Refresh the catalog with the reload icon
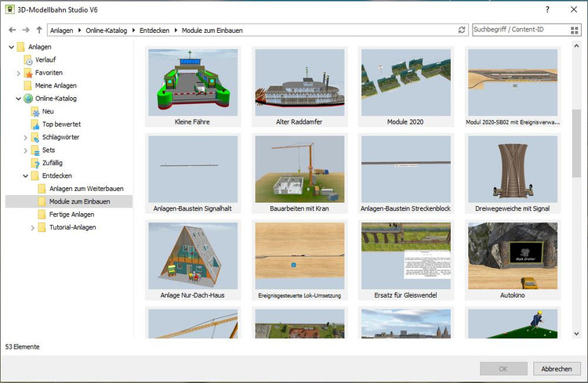 (462, 30)
